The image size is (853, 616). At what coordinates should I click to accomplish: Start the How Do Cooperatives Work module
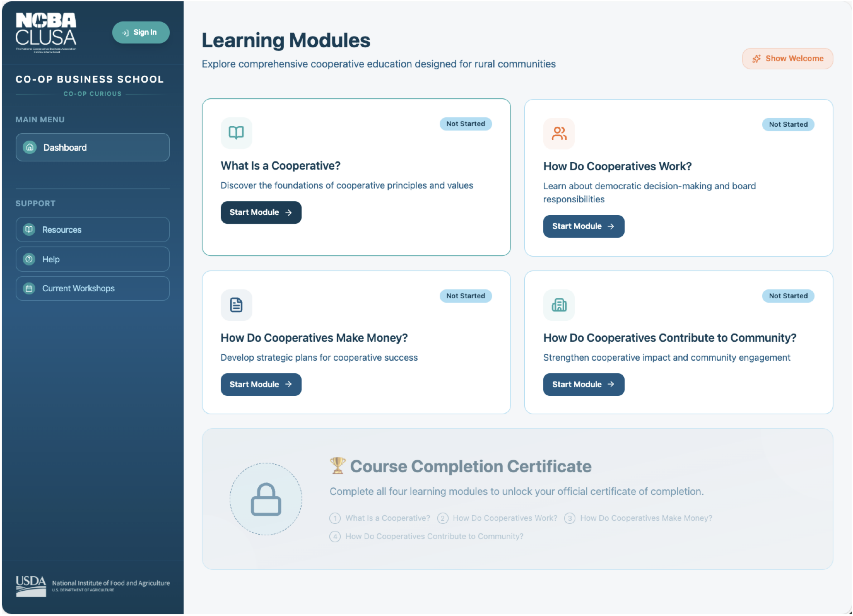click(583, 226)
